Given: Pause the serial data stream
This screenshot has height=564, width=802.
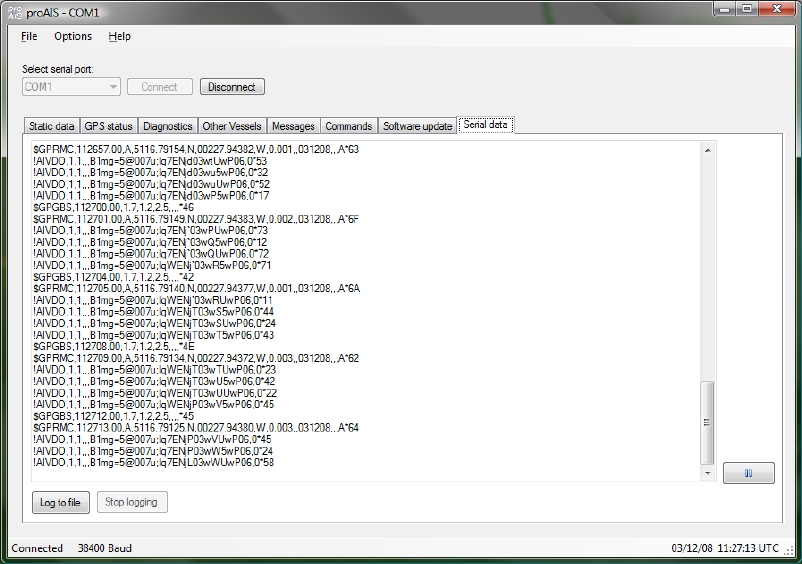Looking at the screenshot, I should click(x=748, y=473).
